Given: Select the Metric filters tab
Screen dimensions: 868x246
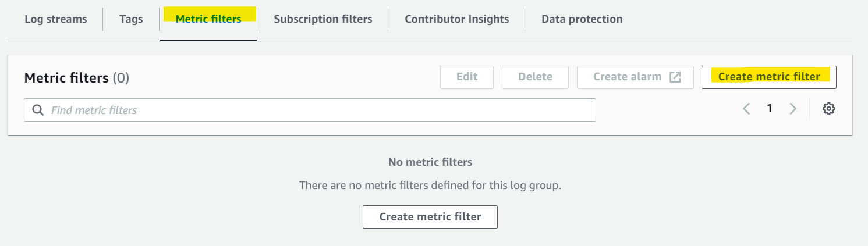Looking at the screenshot, I should pyautogui.click(x=208, y=19).
